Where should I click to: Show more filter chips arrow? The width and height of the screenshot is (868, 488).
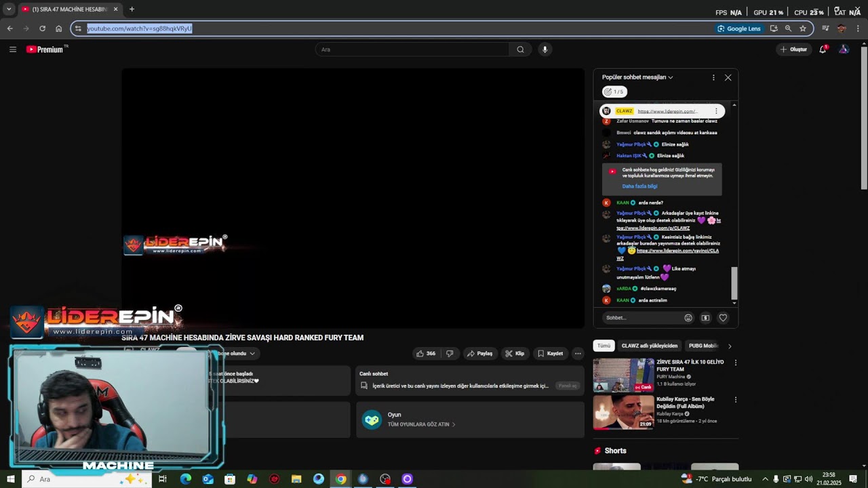730,346
